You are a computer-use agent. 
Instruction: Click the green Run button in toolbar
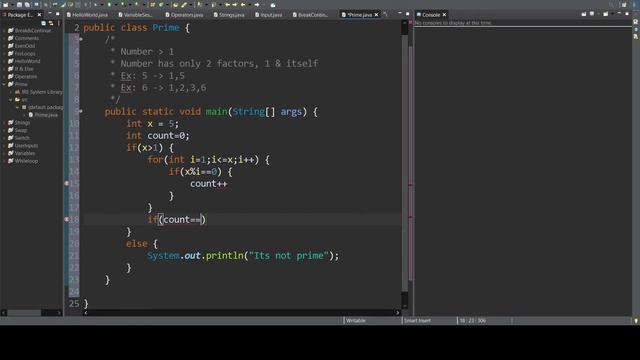[x=109, y=4]
